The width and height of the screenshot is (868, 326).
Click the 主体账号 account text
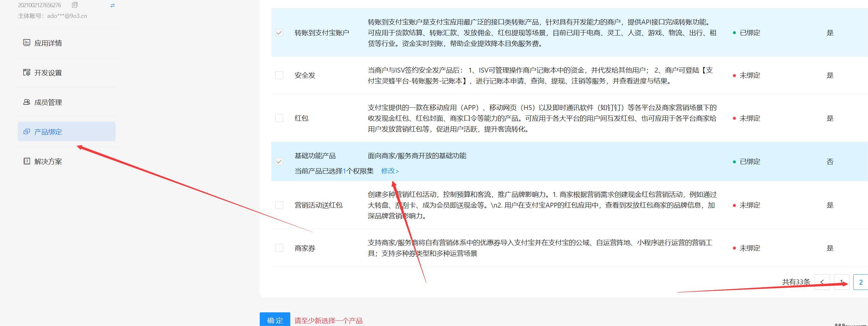(x=52, y=16)
